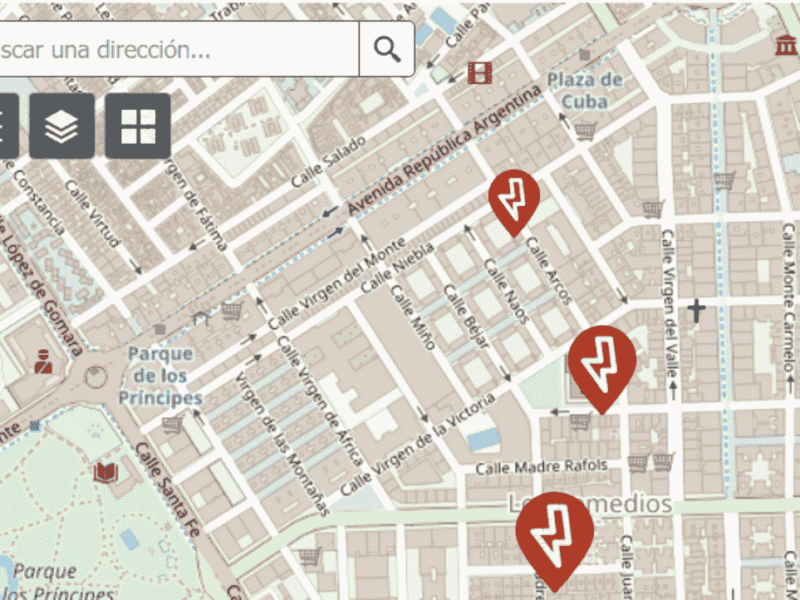Image resolution: width=800 pixels, height=600 pixels.
Task: Click the Parque de los Príncipes station label
Action: 160,376
